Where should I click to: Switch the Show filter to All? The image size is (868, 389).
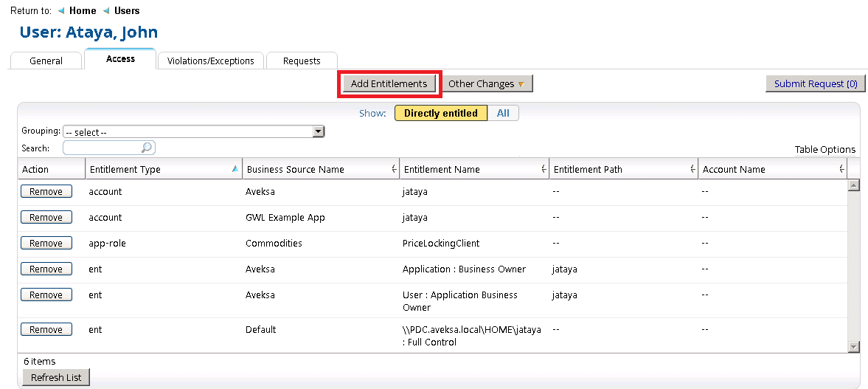(503, 113)
